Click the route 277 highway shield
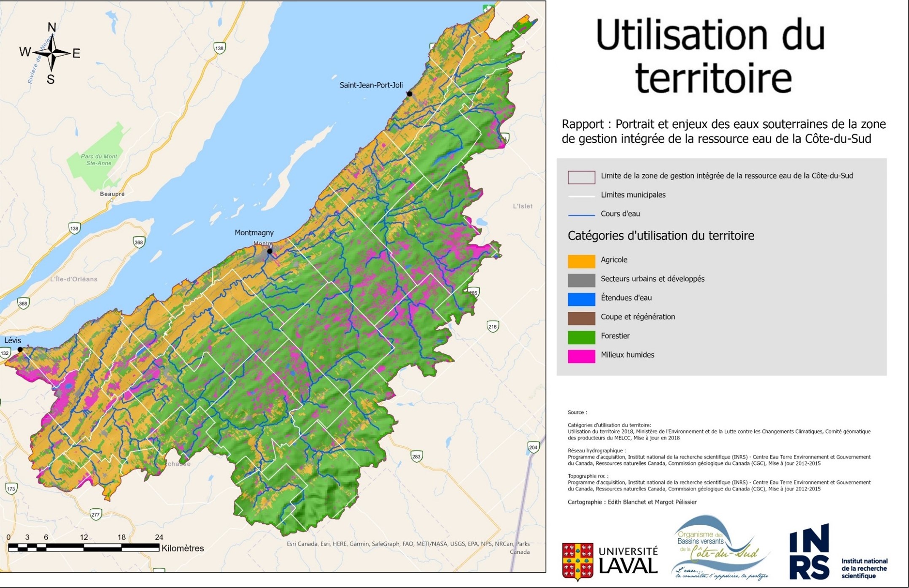Screen dimensions: 909x588 tap(96, 514)
